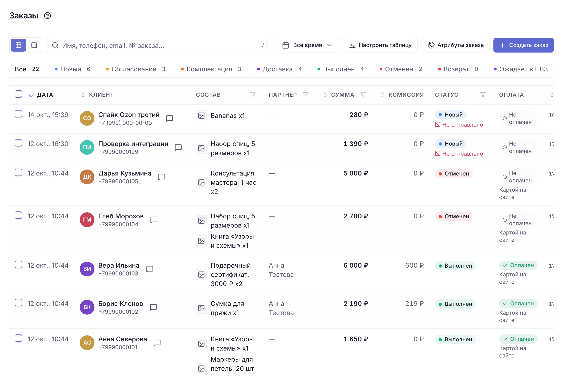Open client Глеб Морозов

tap(121, 216)
